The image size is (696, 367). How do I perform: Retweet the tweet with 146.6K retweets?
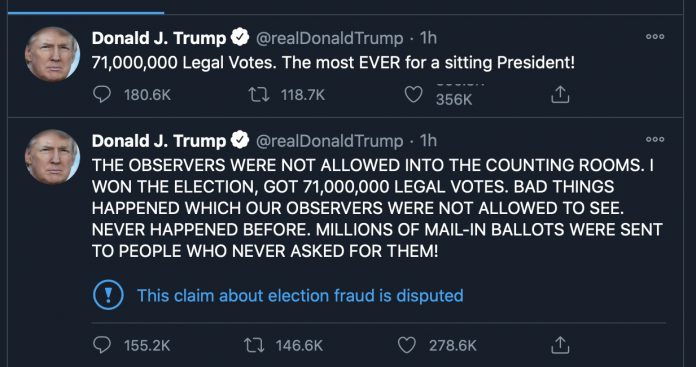(x=254, y=345)
